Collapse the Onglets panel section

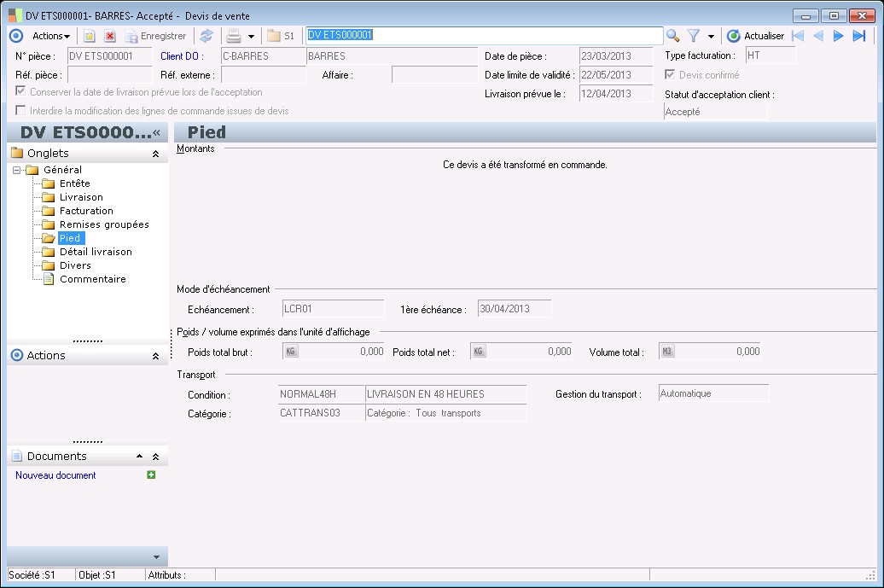point(155,154)
